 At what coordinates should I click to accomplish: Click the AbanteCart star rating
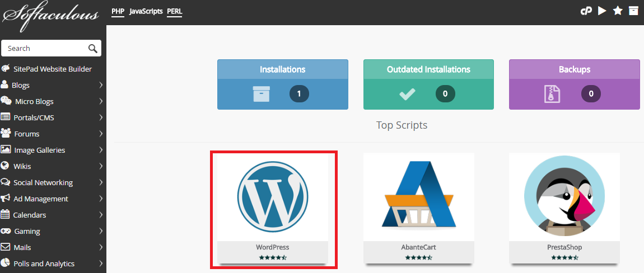click(x=418, y=258)
